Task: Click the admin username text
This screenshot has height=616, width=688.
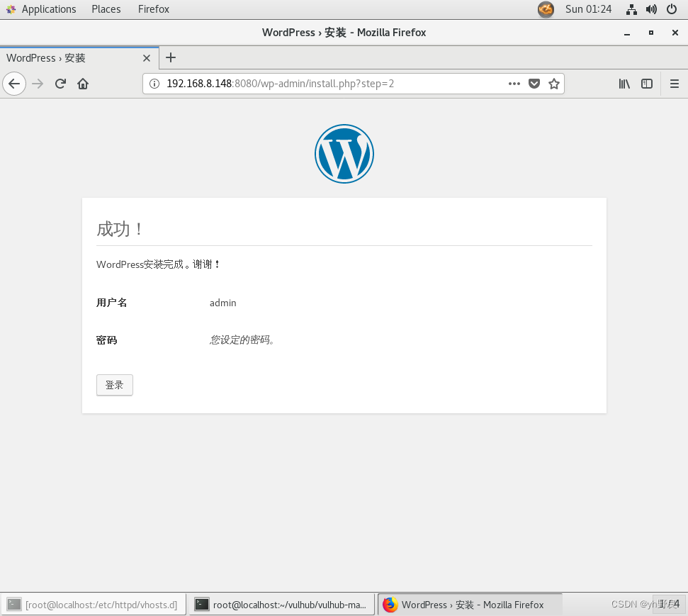Action: (x=223, y=303)
